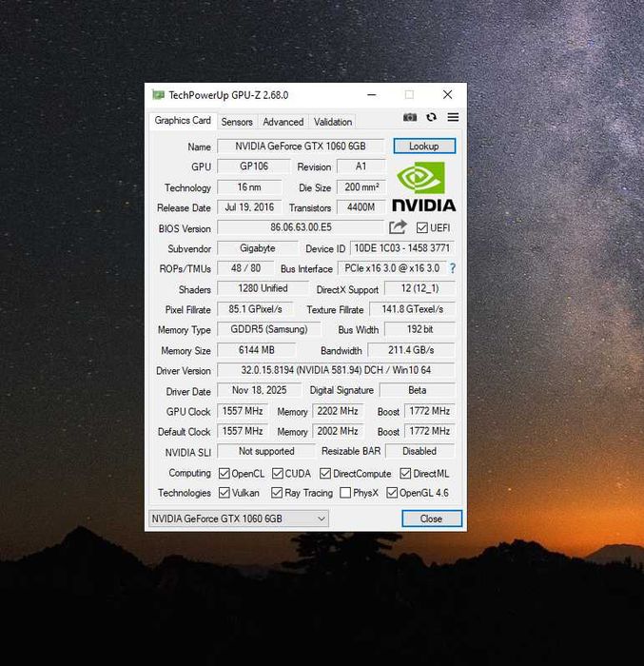Click the Name field NVIDIA GeForce GTX 1060 6GB

coord(301,147)
